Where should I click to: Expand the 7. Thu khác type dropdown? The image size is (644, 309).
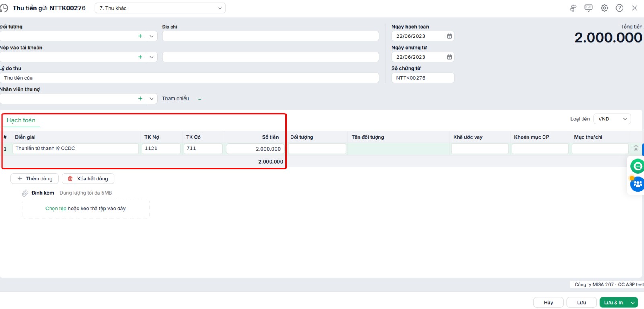tap(220, 8)
